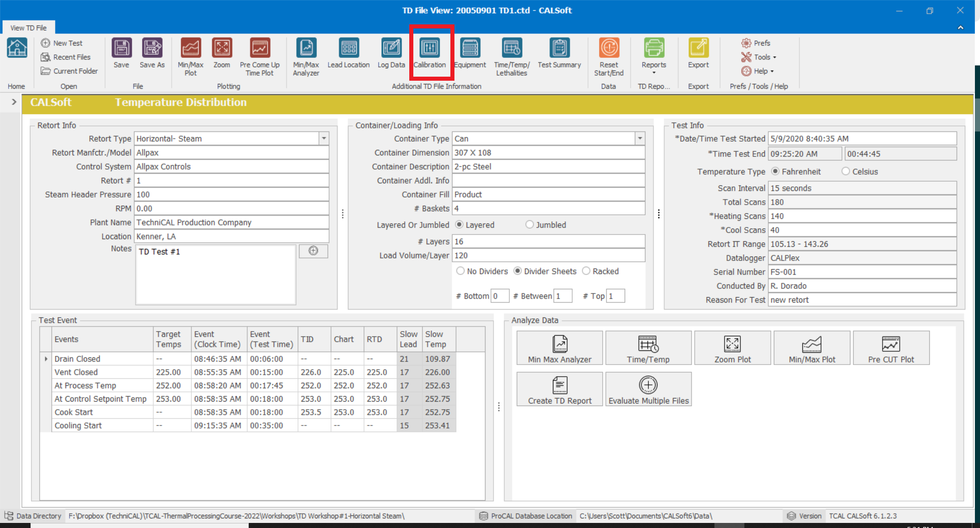Select Jumbled loading option

pos(530,224)
